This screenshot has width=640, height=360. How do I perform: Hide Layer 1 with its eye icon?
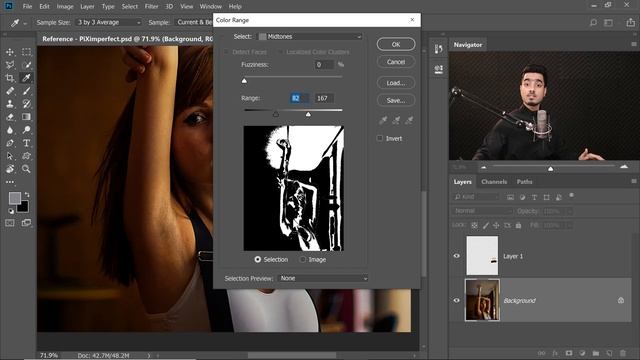click(x=457, y=256)
